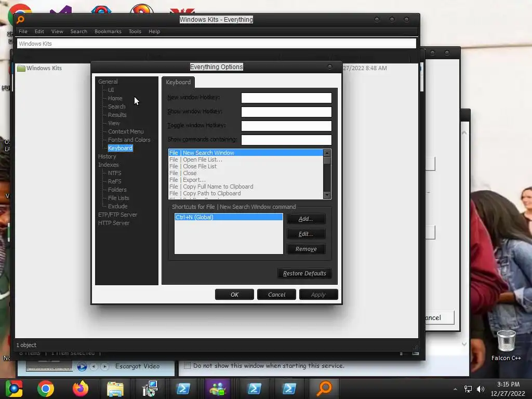
Task: Open the Search menu
Action: [79, 32]
